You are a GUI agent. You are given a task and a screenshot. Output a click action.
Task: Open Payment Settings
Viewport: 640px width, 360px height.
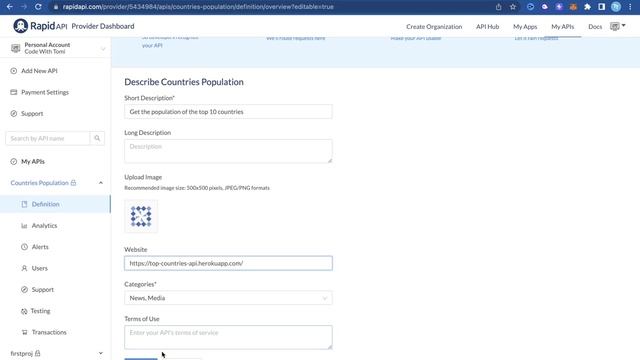(x=45, y=92)
